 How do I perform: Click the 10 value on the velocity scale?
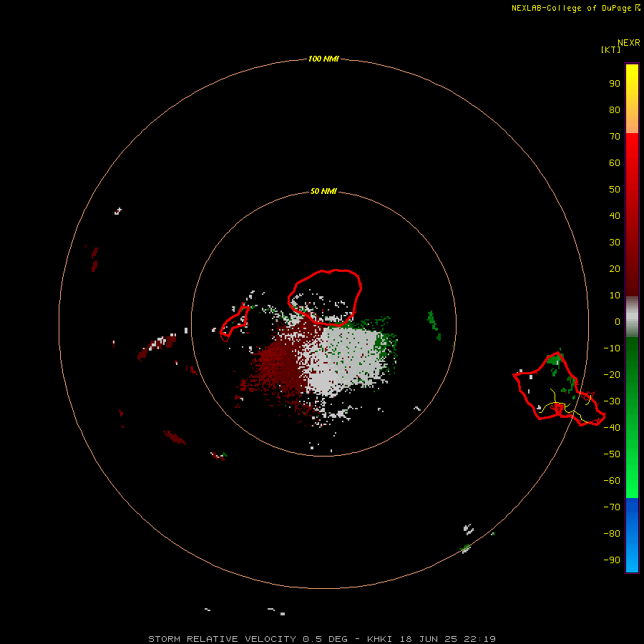point(615,296)
